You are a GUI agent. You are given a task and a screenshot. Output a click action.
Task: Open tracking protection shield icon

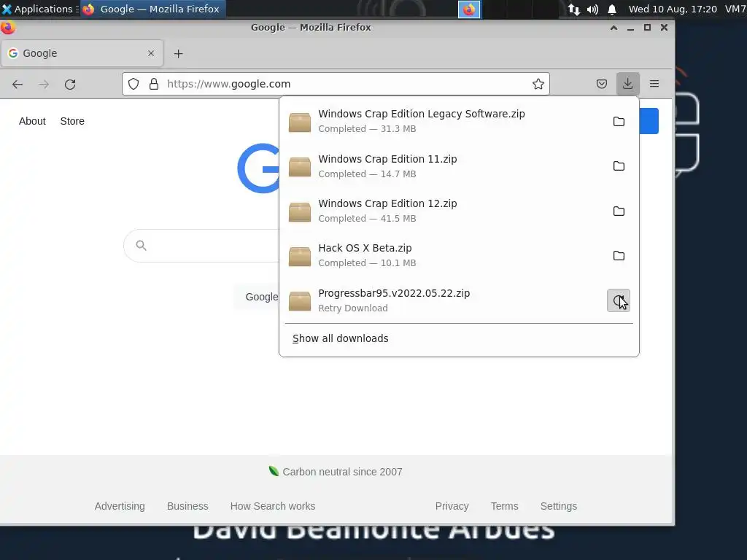point(133,84)
